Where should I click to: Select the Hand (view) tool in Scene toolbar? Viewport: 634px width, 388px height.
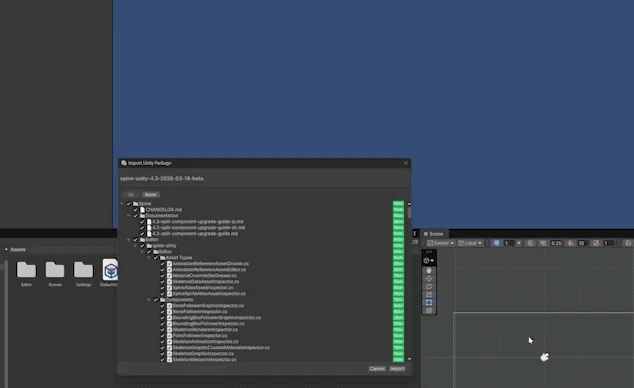point(429,270)
